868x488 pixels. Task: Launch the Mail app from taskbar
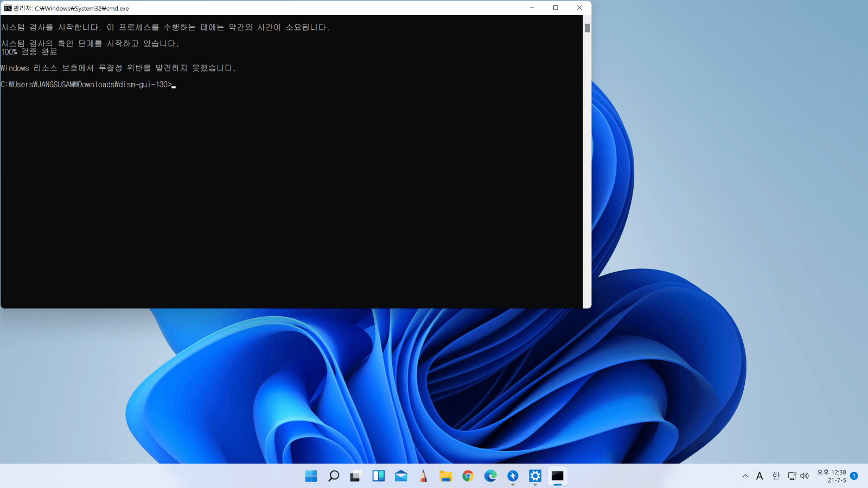point(401,476)
